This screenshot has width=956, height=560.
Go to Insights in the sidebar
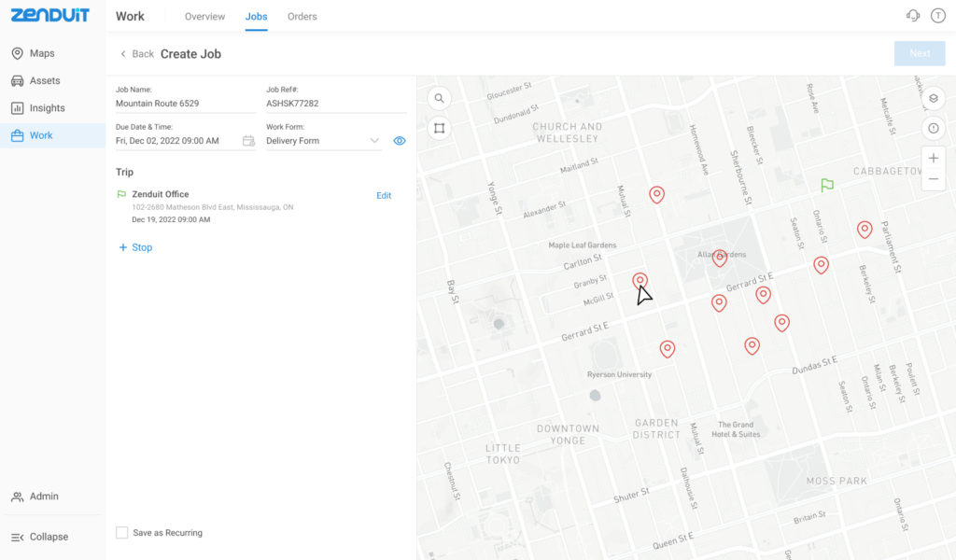[47, 108]
